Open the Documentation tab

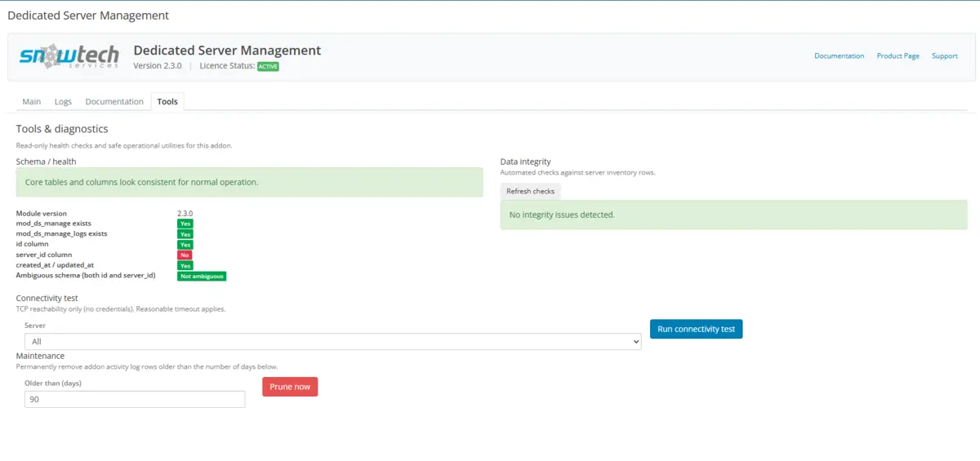coord(114,101)
